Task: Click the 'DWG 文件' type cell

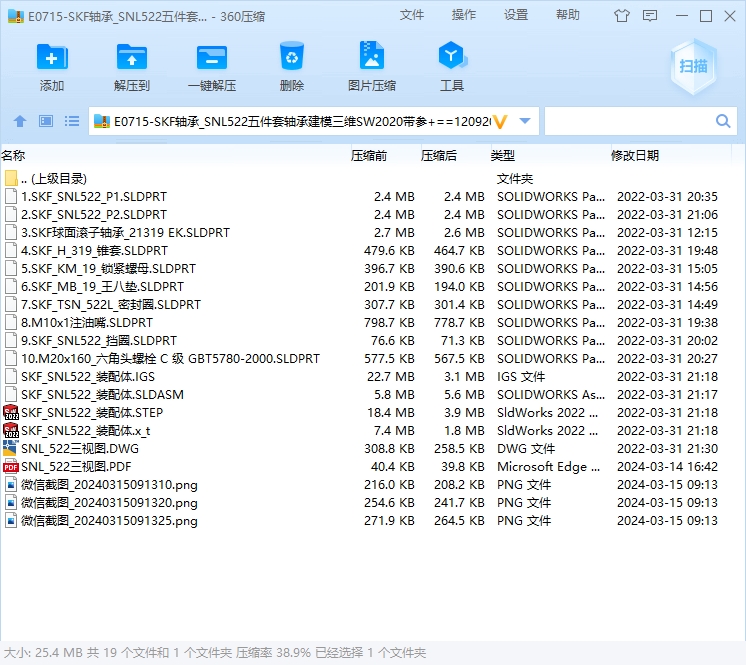Action: pyautogui.click(x=526, y=449)
